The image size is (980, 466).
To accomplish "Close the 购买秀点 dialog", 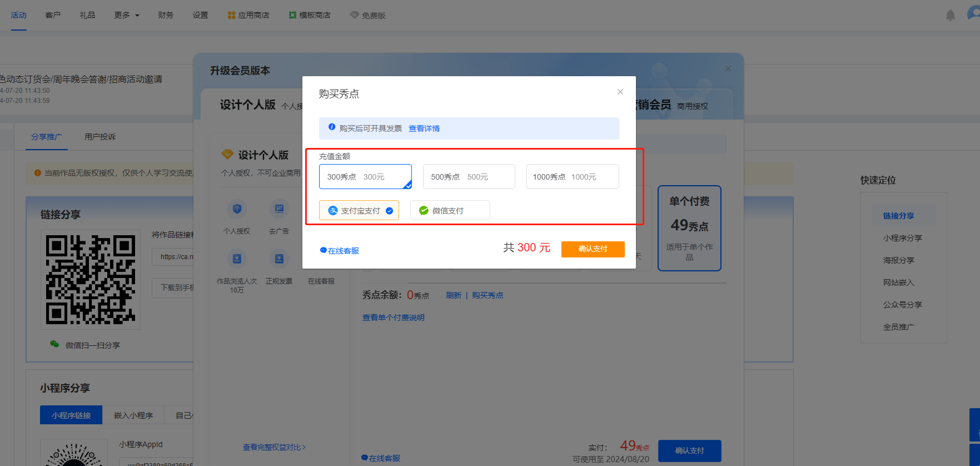I will click(620, 92).
